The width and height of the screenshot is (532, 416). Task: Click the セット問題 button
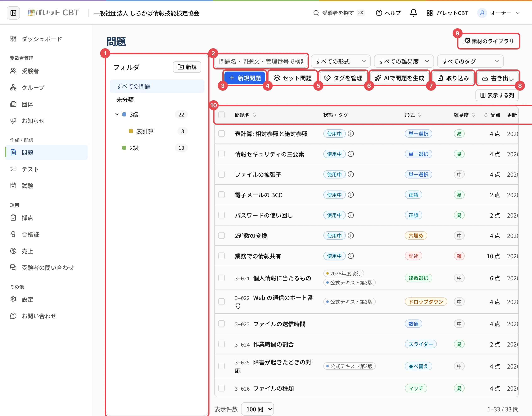[x=292, y=78]
